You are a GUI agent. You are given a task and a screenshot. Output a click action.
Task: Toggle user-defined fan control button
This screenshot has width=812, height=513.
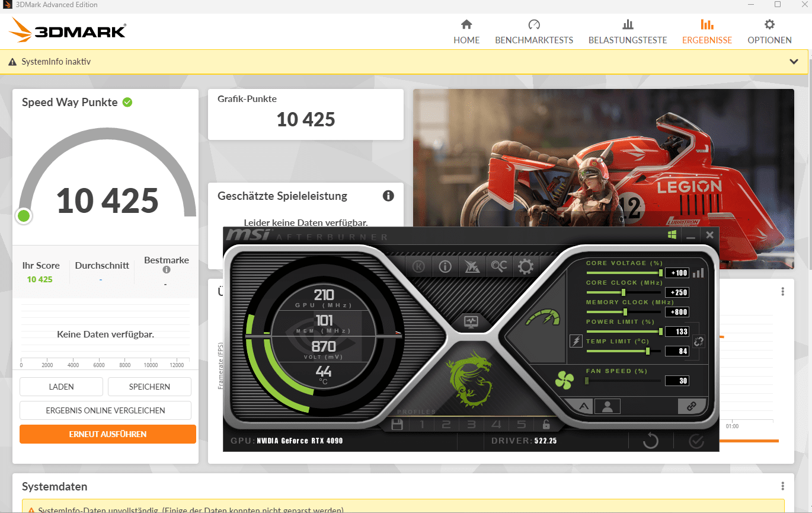(608, 406)
